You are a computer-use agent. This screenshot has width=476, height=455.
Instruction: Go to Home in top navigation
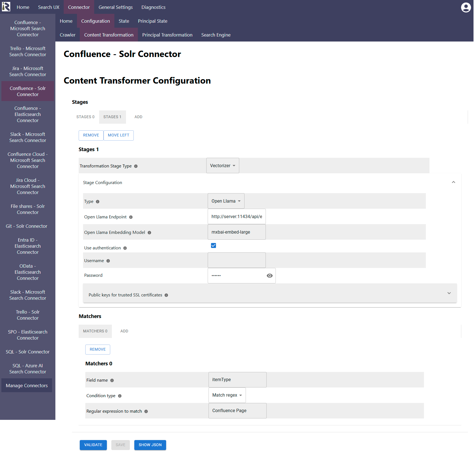[x=23, y=7]
